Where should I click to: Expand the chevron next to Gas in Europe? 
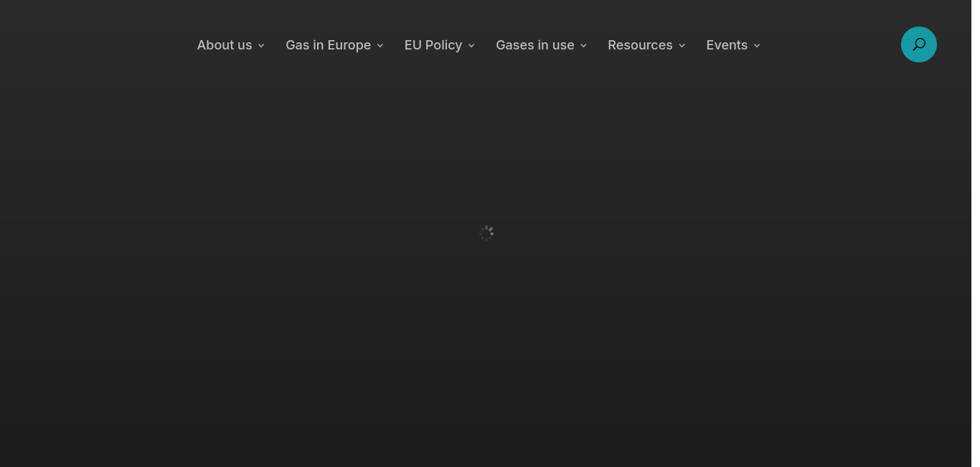(x=380, y=46)
